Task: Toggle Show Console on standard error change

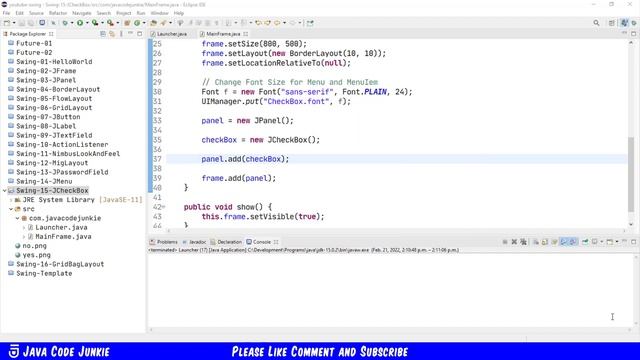Action: pyautogui.click(x=573, y=242)
